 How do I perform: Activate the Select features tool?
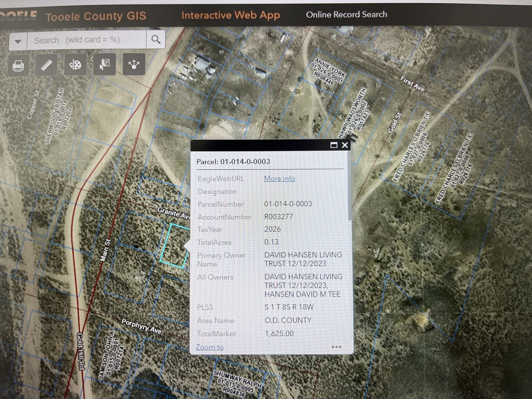coord(104,64)
